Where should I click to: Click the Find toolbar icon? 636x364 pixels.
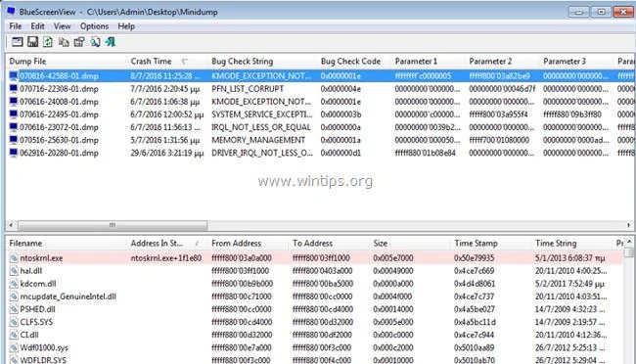(95, 42)
